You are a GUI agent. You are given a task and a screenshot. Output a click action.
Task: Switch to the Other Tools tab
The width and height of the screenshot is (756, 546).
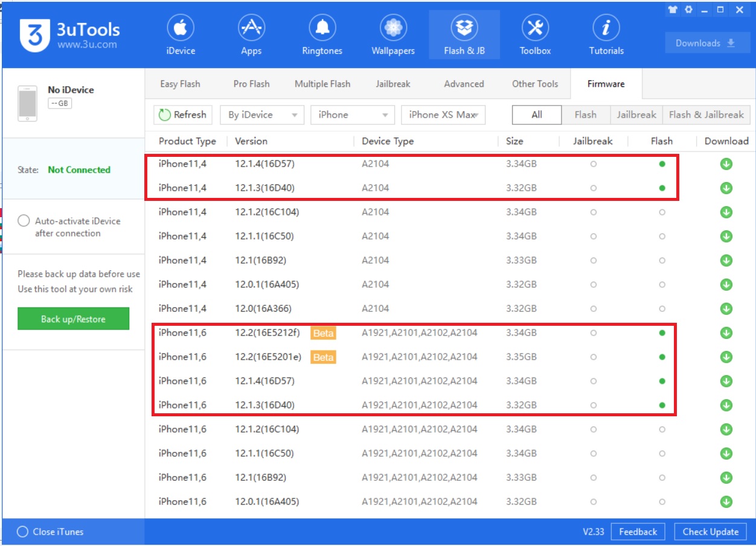[x=535, y=84]
